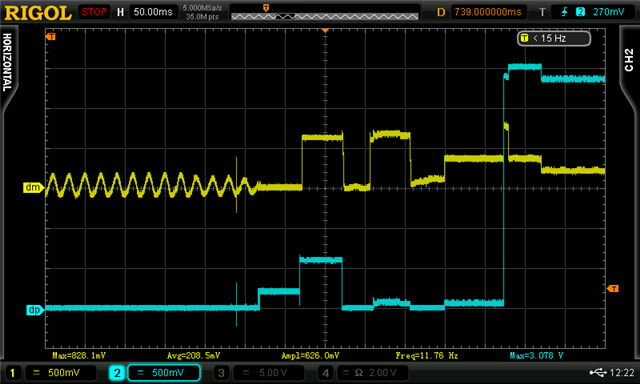Click the Freq=11.76 Hz measurement readout

tap(427, 355)
